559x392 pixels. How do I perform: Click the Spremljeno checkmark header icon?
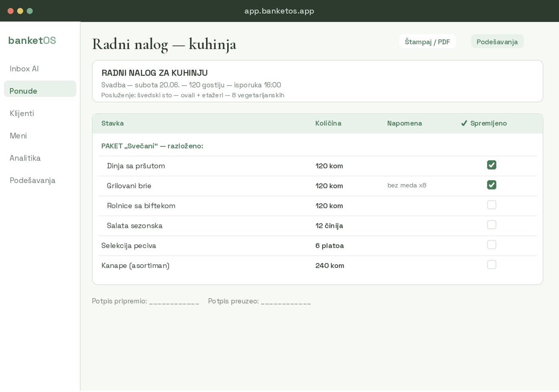tap(464, 123)
